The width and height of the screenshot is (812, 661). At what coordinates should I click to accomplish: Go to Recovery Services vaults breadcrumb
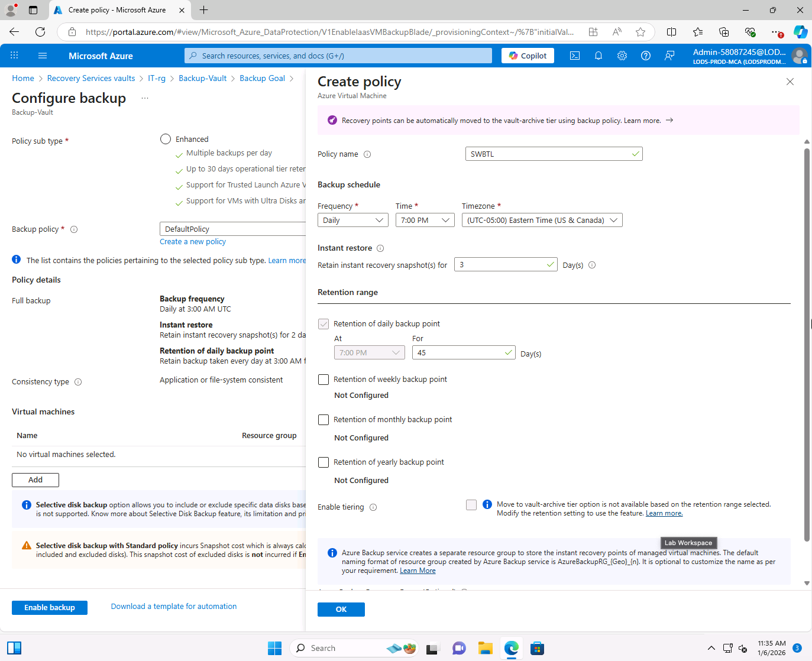[x=91, y=79]
